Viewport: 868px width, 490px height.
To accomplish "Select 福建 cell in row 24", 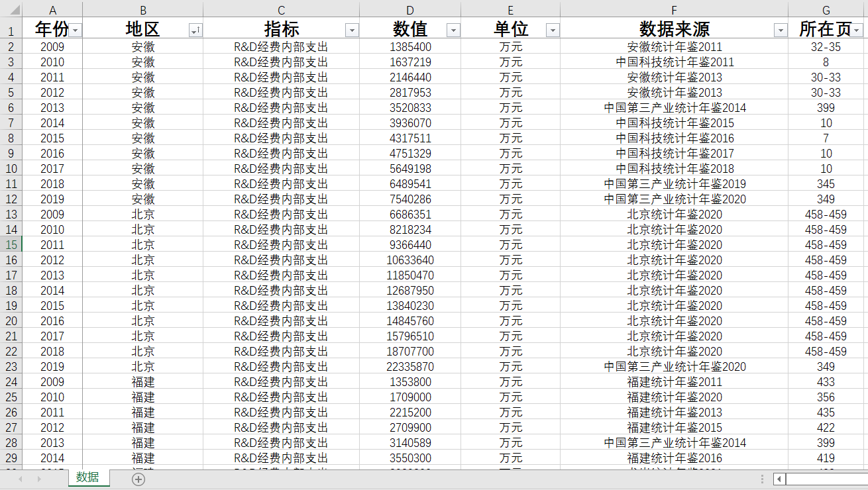I will 143,382.
